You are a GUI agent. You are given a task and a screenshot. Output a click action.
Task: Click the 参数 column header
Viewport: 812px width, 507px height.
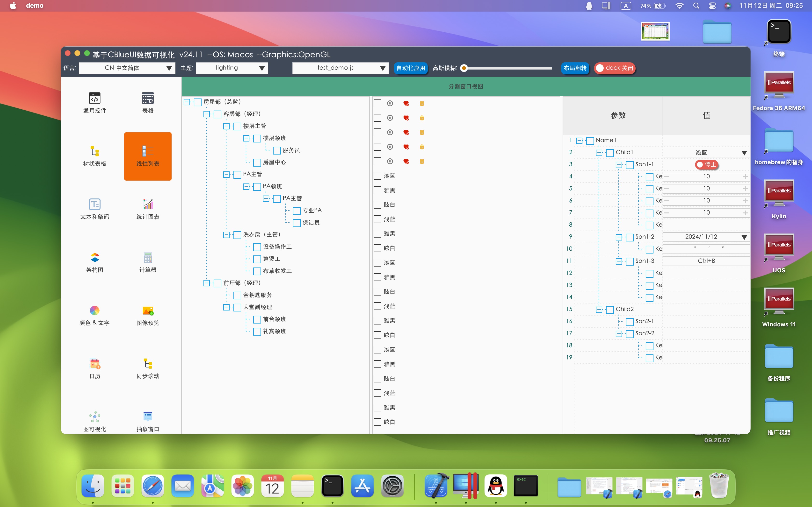click(x=618, y=115)
